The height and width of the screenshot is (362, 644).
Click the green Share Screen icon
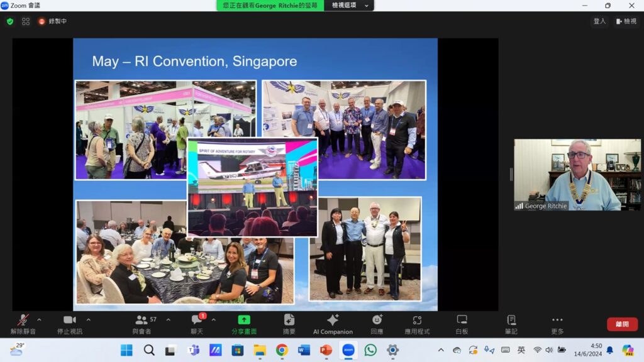[244, 320]
